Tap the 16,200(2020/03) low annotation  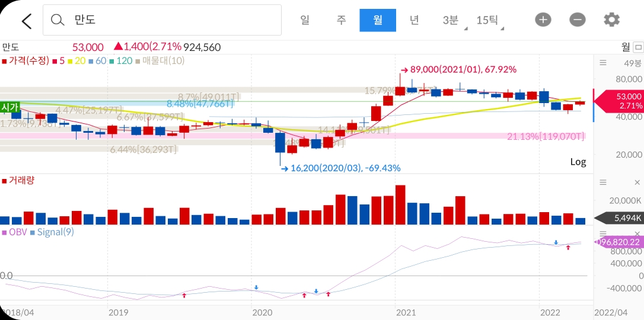340,168
